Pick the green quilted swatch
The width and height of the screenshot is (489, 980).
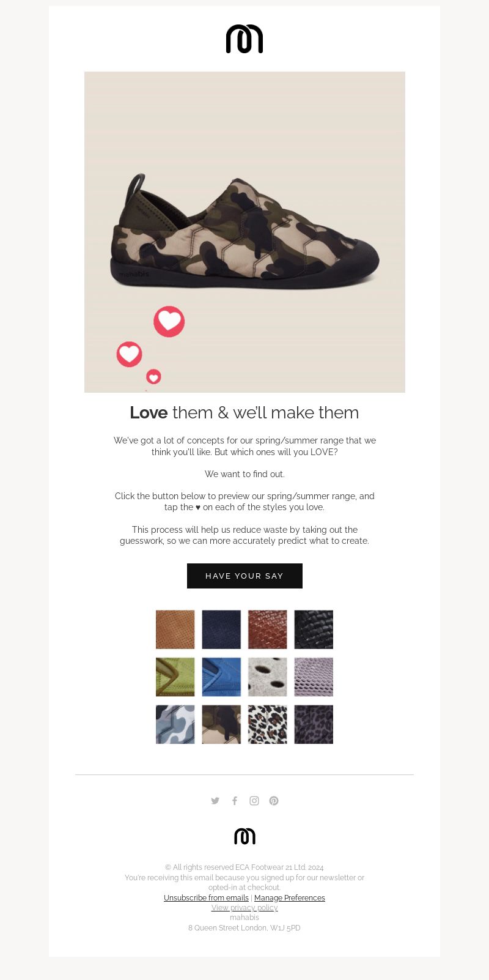click(175, 677)
